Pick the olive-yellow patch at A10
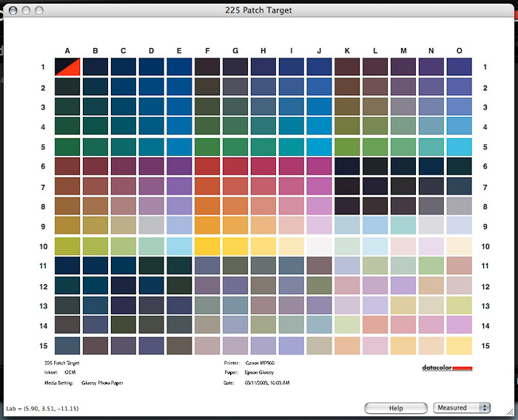The height and width of the screenshot is (420, 518). [67, 246]
